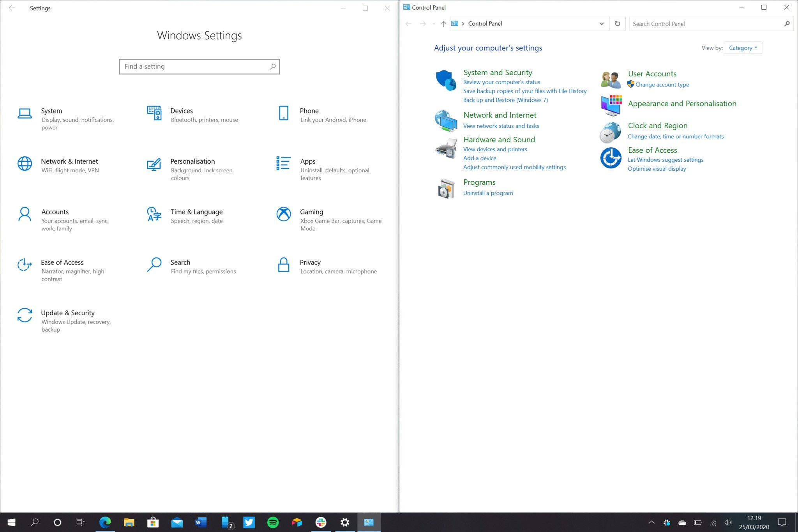Click the Search category title in Settings
The width and height of the screenshot is (798, 532).
point(180,262)
